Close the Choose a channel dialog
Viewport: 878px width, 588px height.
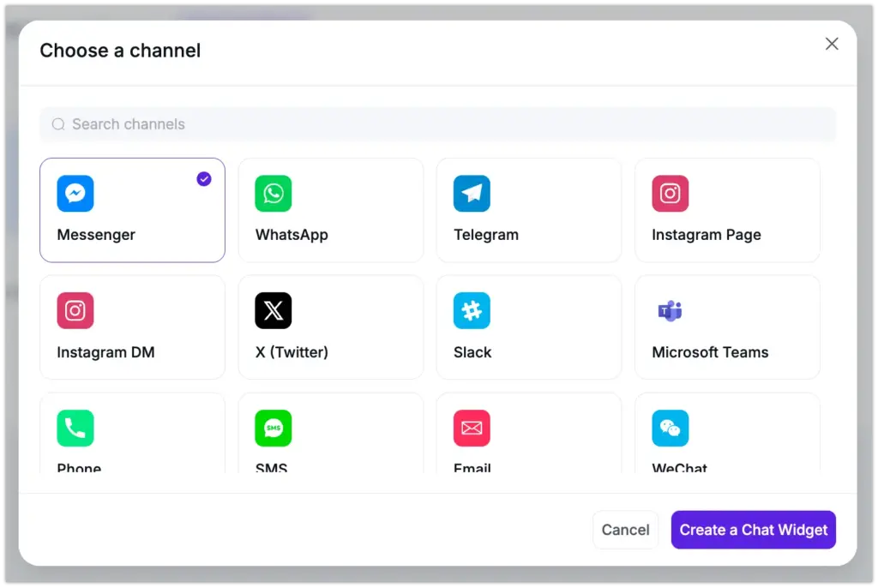click(831, 44)
